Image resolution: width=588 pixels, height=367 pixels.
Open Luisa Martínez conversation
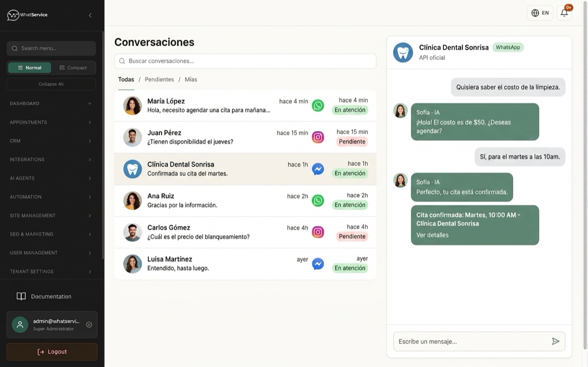(245, 264)
